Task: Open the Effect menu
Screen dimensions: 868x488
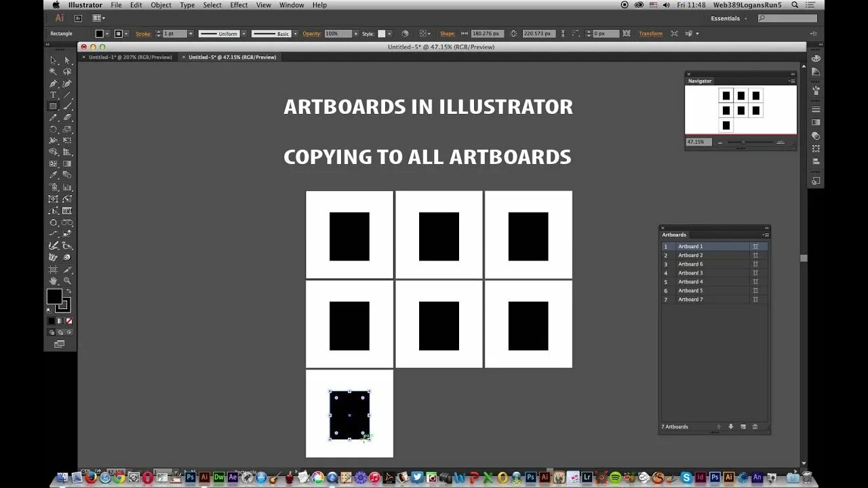Action: [x=239, y=5]
